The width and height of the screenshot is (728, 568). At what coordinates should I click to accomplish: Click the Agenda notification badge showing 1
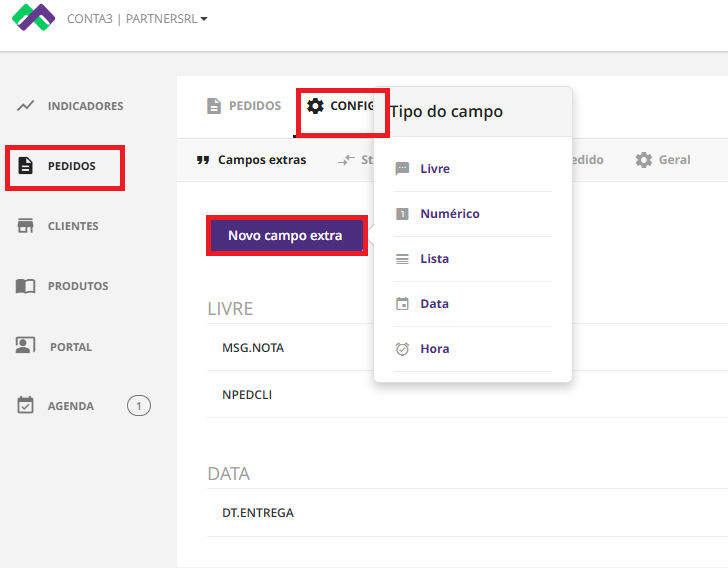click(139, 406)
